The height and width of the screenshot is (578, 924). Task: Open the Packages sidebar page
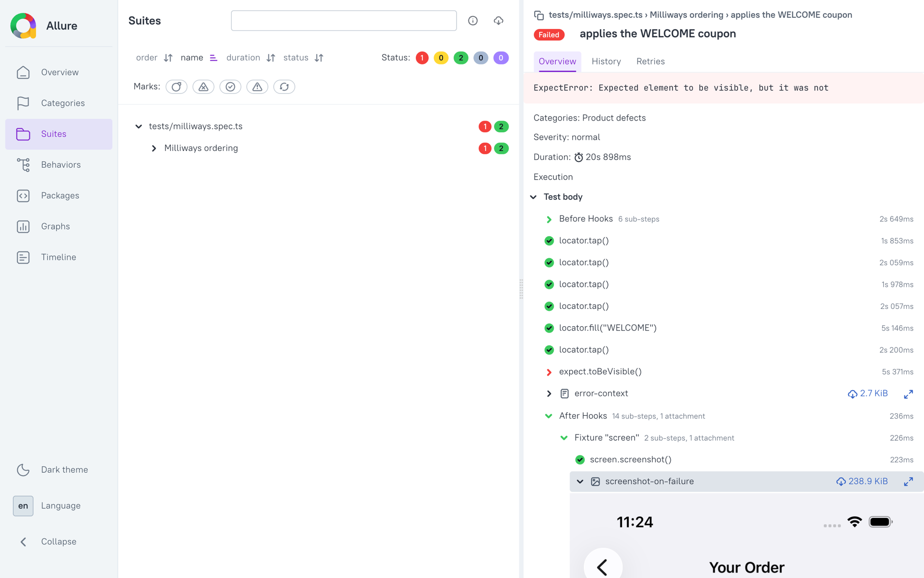coord(59,196)
